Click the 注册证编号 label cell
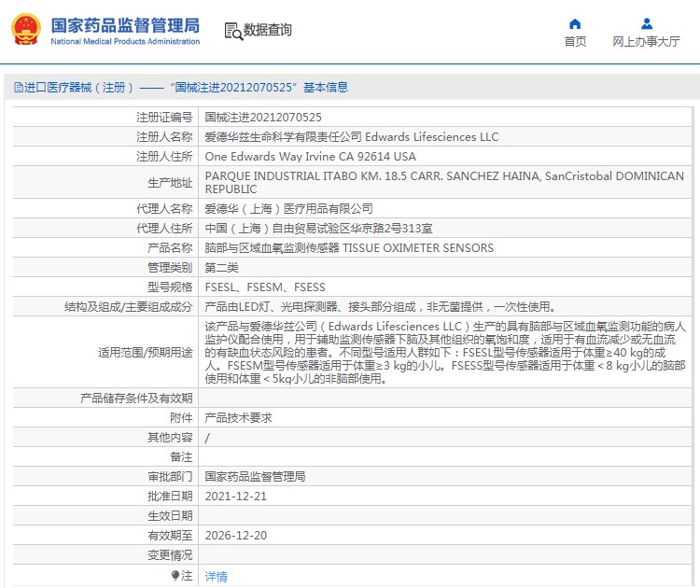This screenshot has height=588, width=700. (x=164, y=118)
